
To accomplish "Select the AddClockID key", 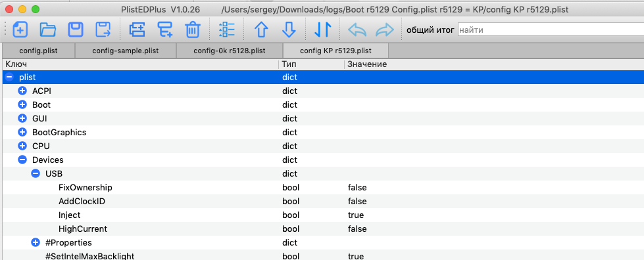I will point(82,202).
